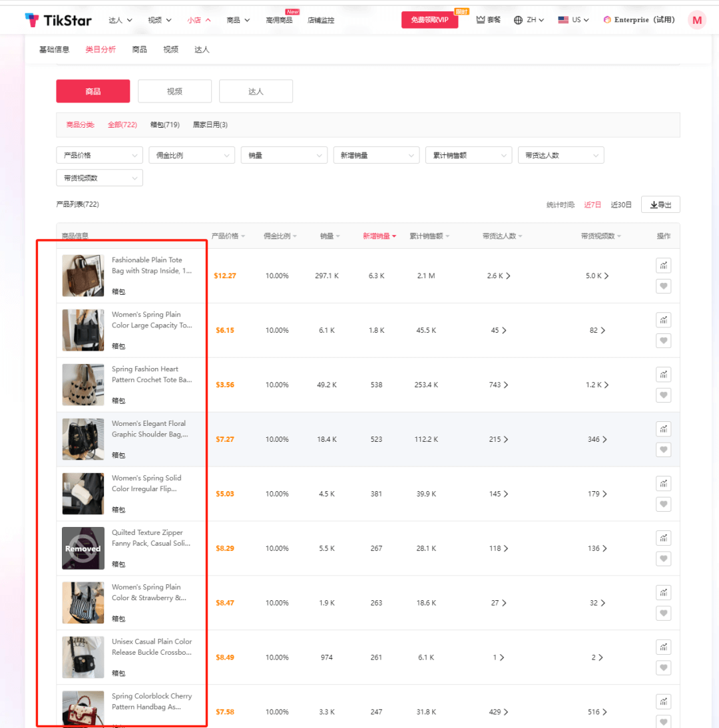719x728 pixels.
Task: Expand the 佣金比例 filter dropdown
Action: tap(191, 155)
